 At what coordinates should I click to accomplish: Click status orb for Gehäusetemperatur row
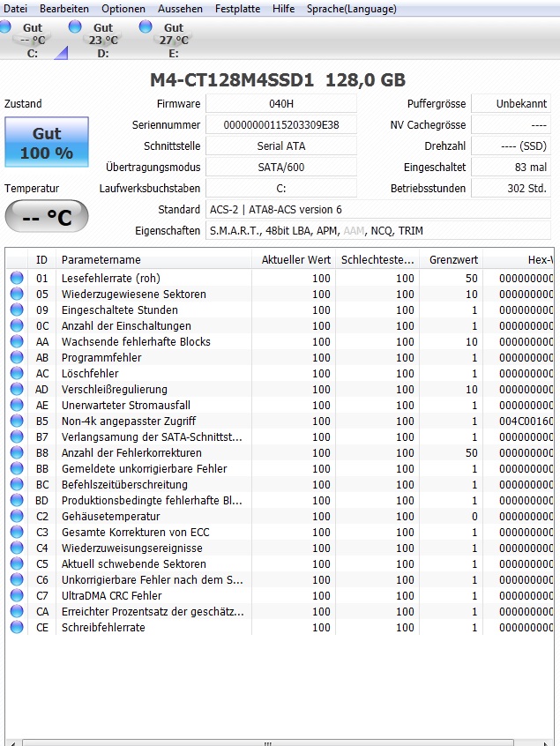pyautogui.click(x=17, y=516)
